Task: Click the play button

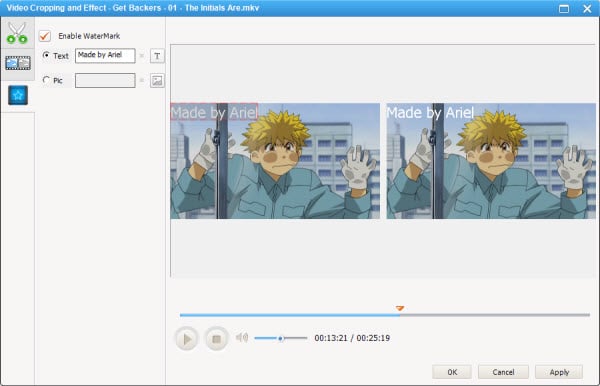Action: coord(187,339)
